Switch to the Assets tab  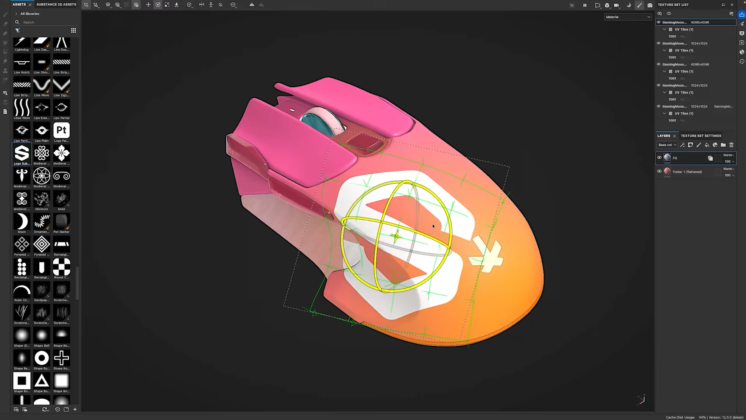tap(19, 4)
